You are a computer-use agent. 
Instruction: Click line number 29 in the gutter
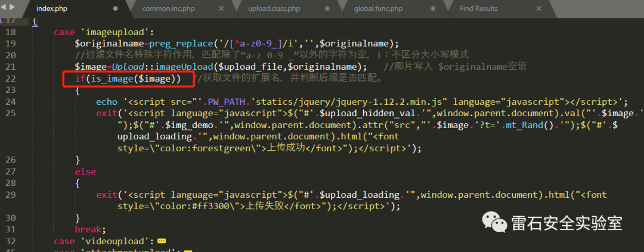pos(11,194)
